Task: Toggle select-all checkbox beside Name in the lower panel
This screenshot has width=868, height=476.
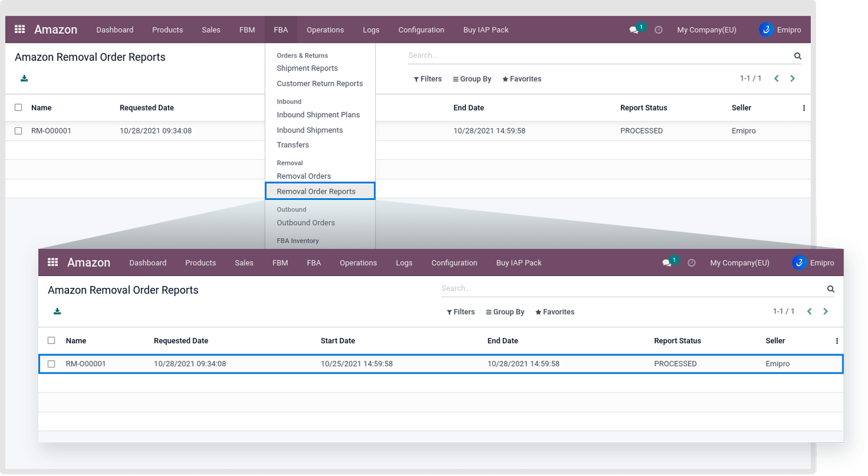Action: pyautogui.click(x=51, y=341)
